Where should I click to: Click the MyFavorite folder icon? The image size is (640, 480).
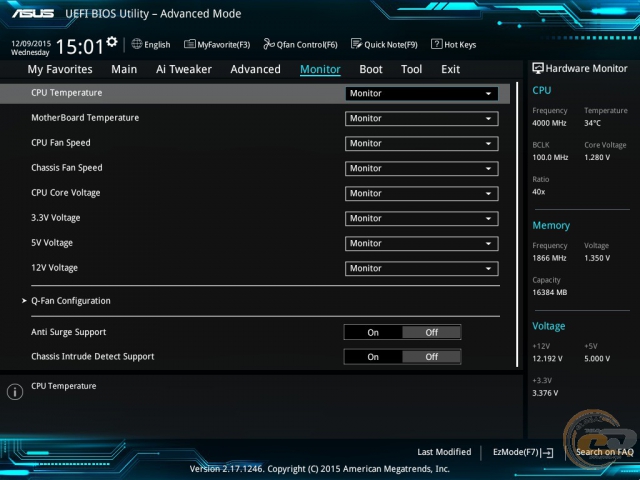189,44
